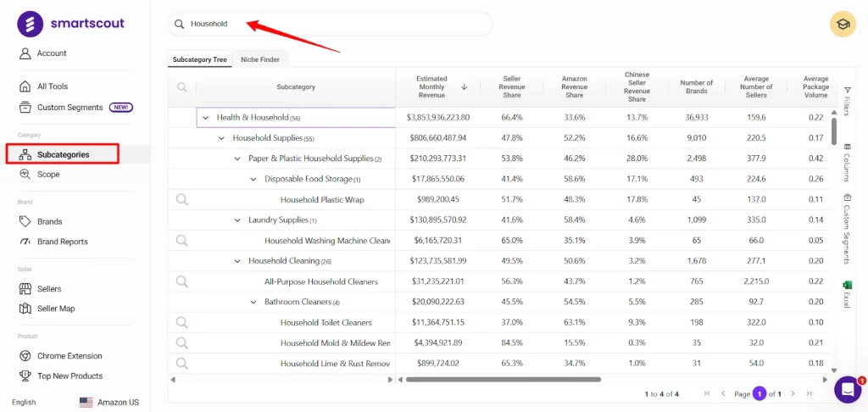Click the vertical table scrollbar thumb
The height and width of the screenshot is (412, 868).
834,132
